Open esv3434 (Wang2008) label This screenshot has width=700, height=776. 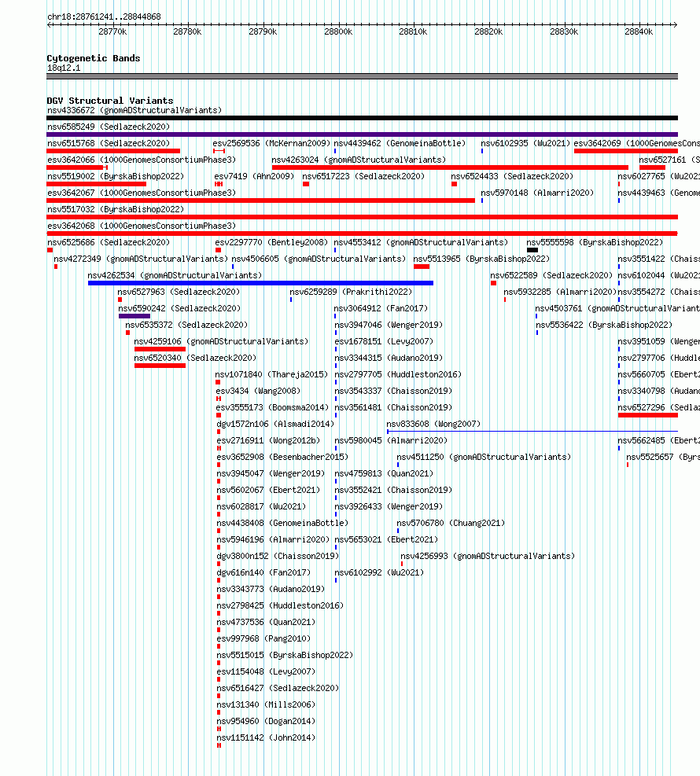(x=258, y=391)
